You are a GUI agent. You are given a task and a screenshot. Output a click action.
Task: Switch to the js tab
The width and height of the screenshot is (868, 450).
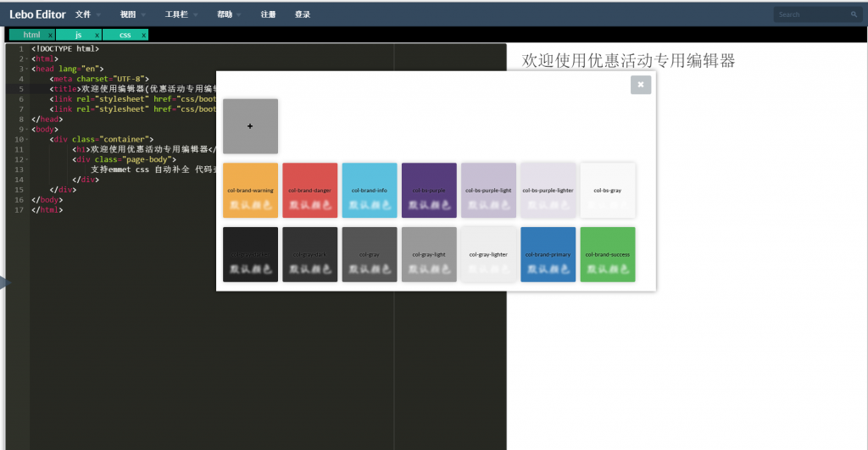[78, 35]
